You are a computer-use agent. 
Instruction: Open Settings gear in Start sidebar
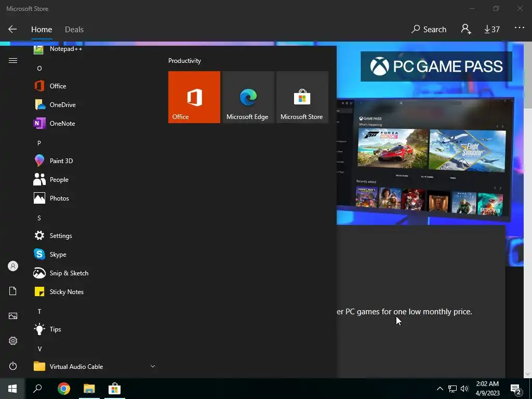(x=13, y=341)
